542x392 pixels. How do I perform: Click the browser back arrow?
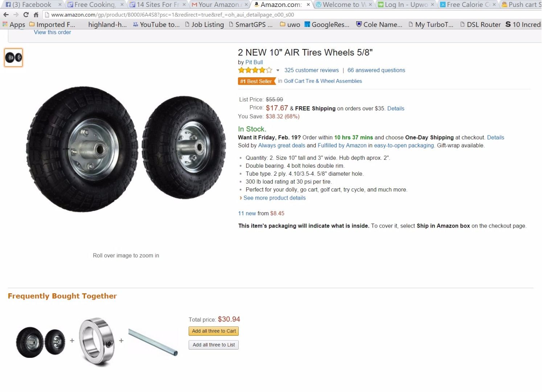pos(6,15)
